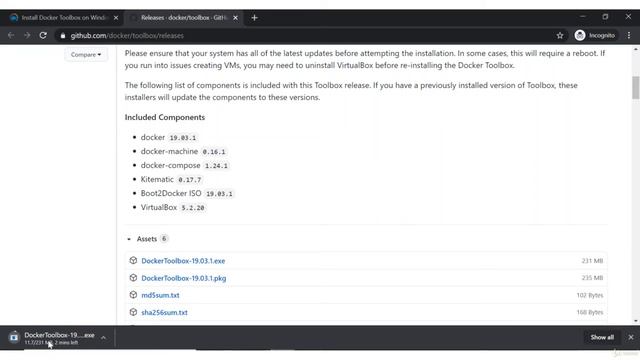Close the Install Docker Toolbox tab
Viewport: 640px width, 360px height.
coord(116,18)
